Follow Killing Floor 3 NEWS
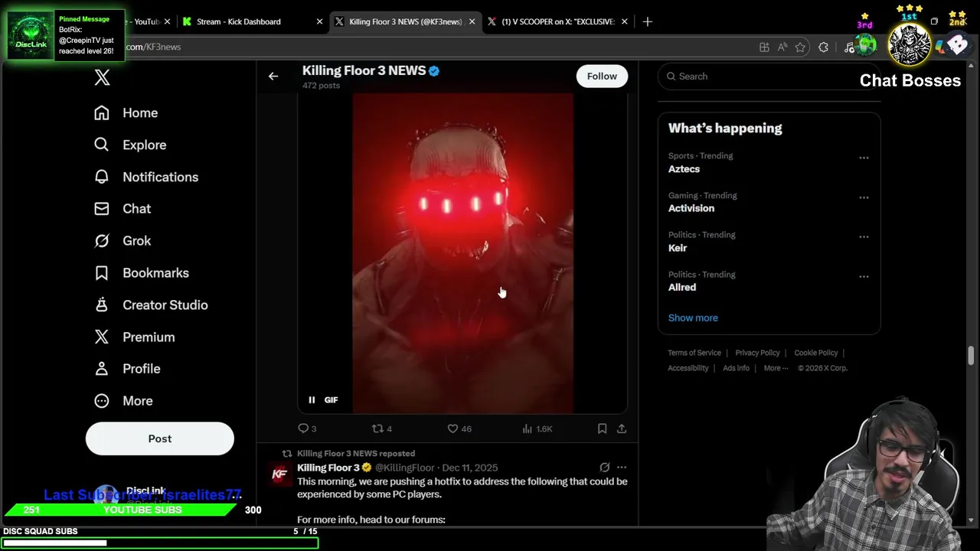Screen dimensions: 980x551 pyautogui.click(x=602, y=76)
